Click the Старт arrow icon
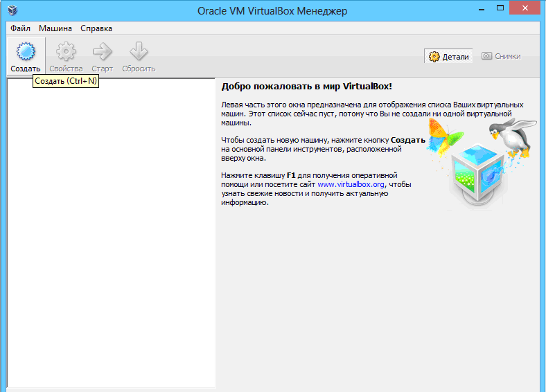This screenshot has height=392, width=546. [103, 52]
